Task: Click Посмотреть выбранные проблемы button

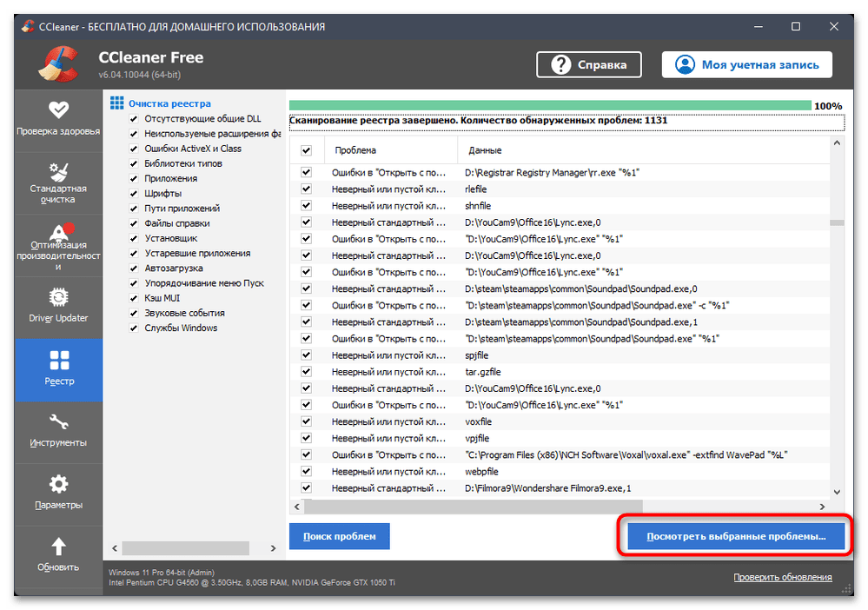Action: pos(736,536)
